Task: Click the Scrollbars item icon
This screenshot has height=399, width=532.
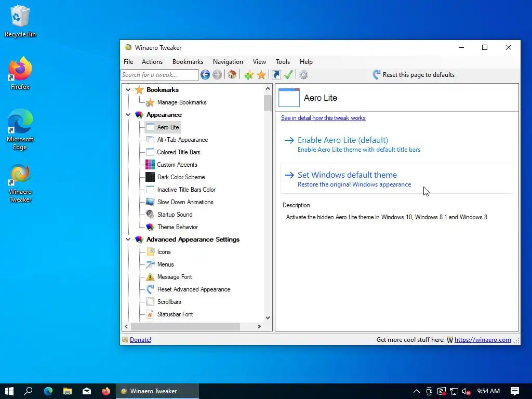Action: (150, 302)
